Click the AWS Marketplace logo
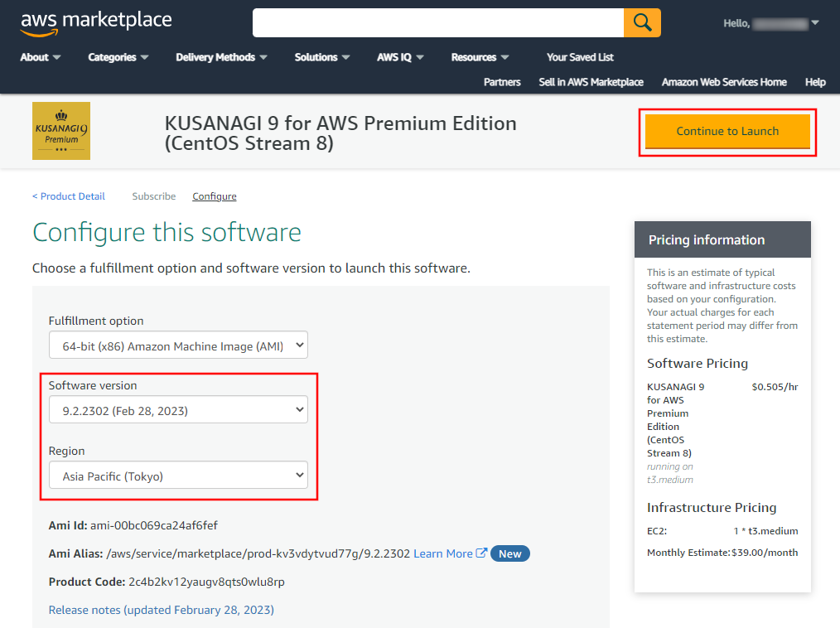Screen dimensions: 840x628 pyautogui.click(x=96, y=23)
